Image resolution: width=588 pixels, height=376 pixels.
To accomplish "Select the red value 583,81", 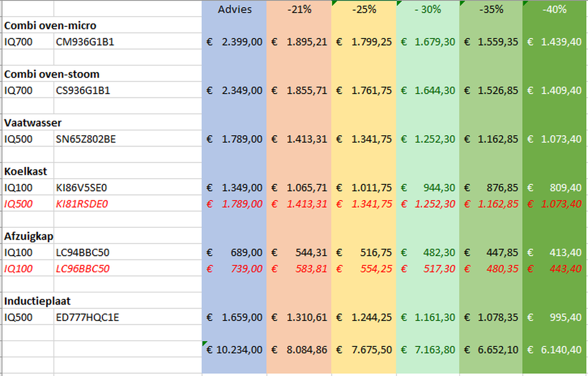I will click(x=299, y=269).
